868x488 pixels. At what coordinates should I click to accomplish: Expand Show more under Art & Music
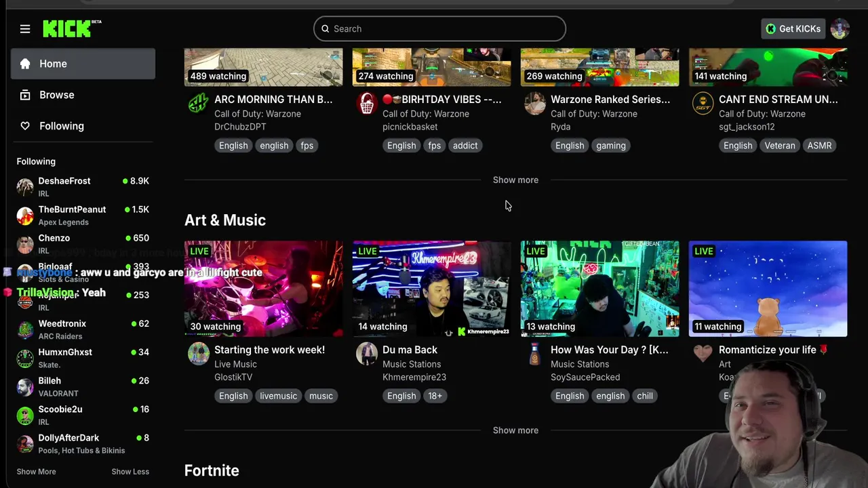point(515,430)
